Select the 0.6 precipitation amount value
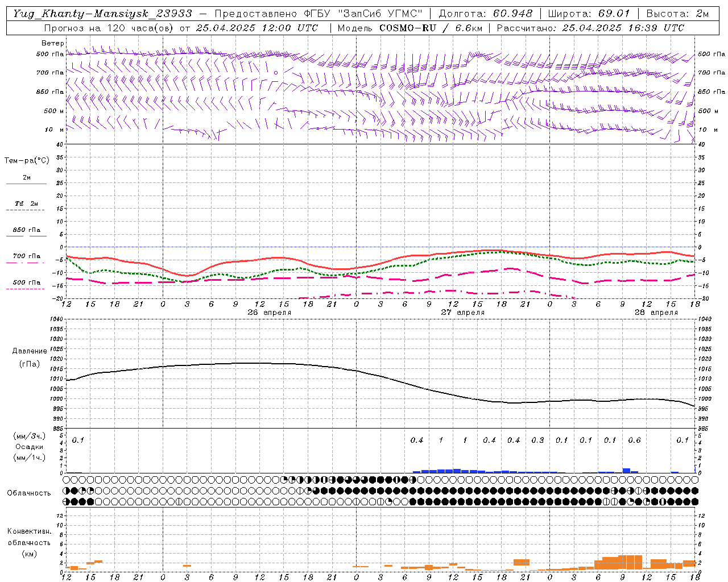Image resolution: width=728 pixels, height=582 pixels. pos(634,440)
